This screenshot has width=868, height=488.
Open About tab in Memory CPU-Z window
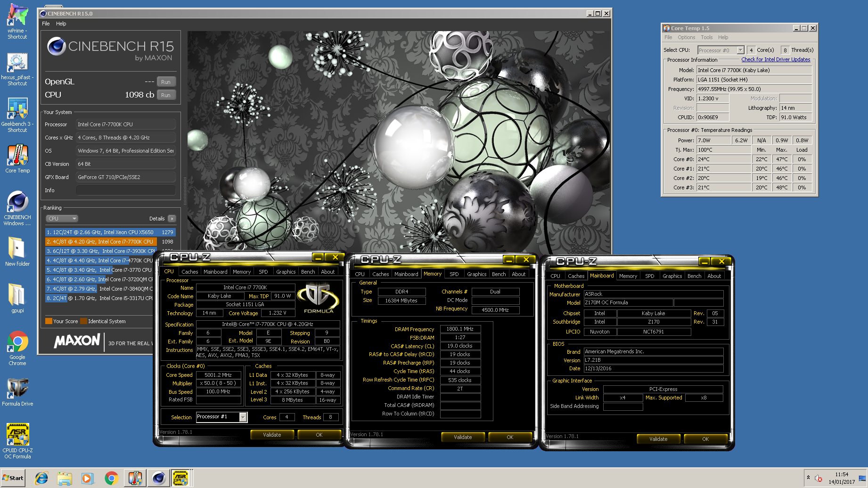(519, 274)
